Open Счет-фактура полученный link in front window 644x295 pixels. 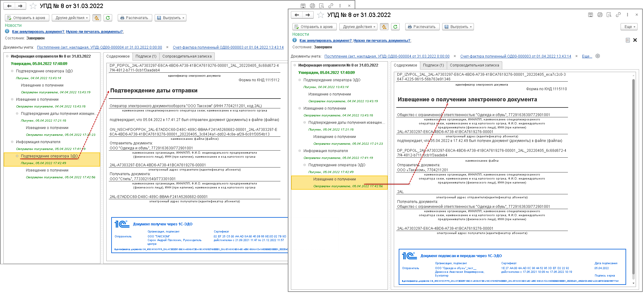(516, 56)
